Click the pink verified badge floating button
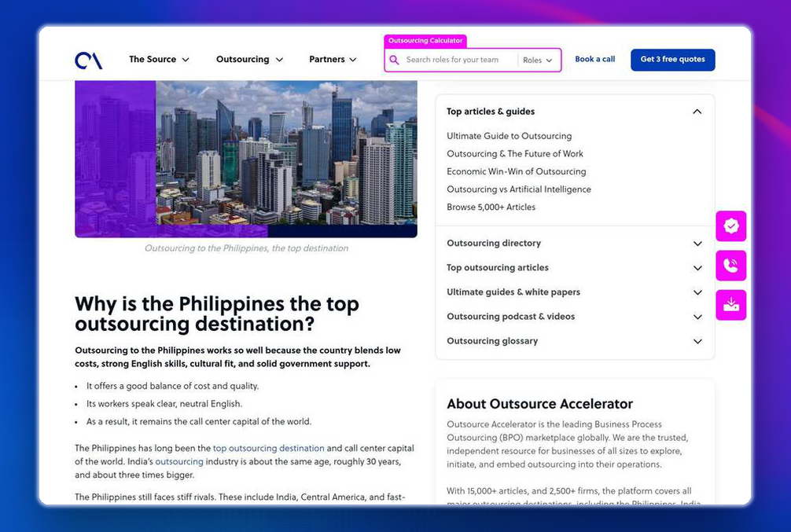 (731, 226)
